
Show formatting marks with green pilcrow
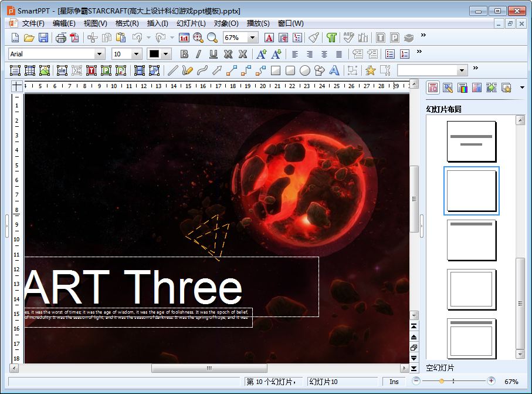tap(331, 38)
